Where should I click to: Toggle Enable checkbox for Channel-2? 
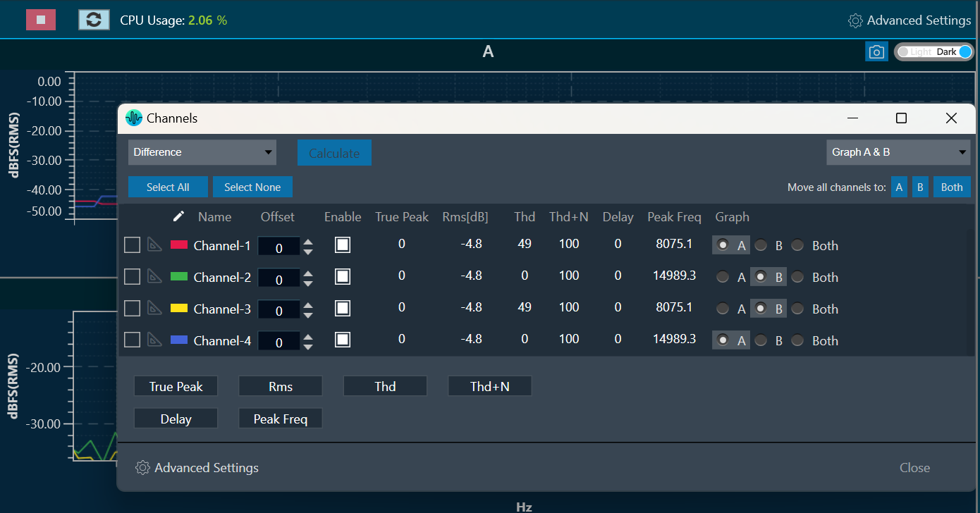pyautogui.click(x=343, y=276)
